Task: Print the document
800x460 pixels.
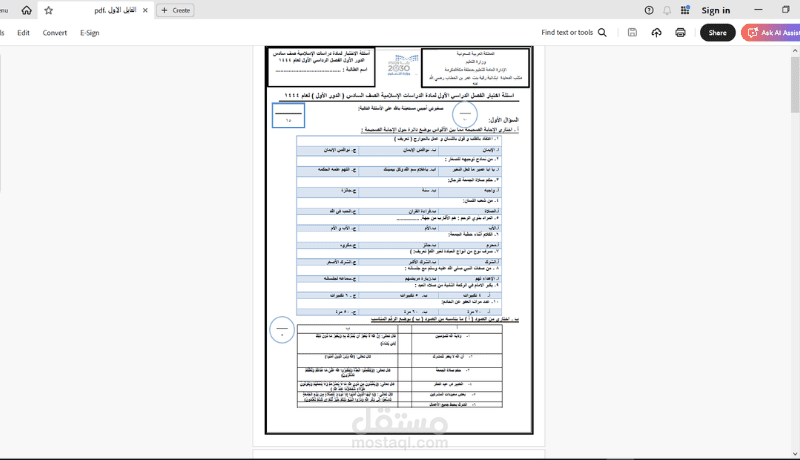Action: (681, 33)
